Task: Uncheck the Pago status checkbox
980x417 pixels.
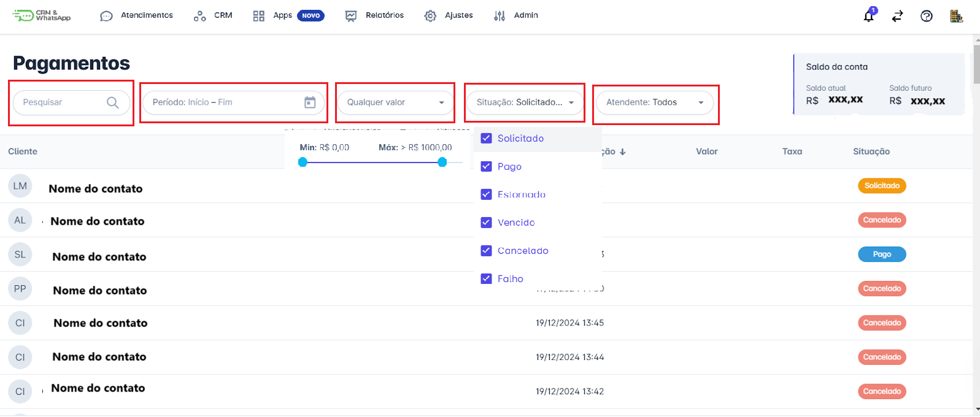Action: click(x=486, y=167)
